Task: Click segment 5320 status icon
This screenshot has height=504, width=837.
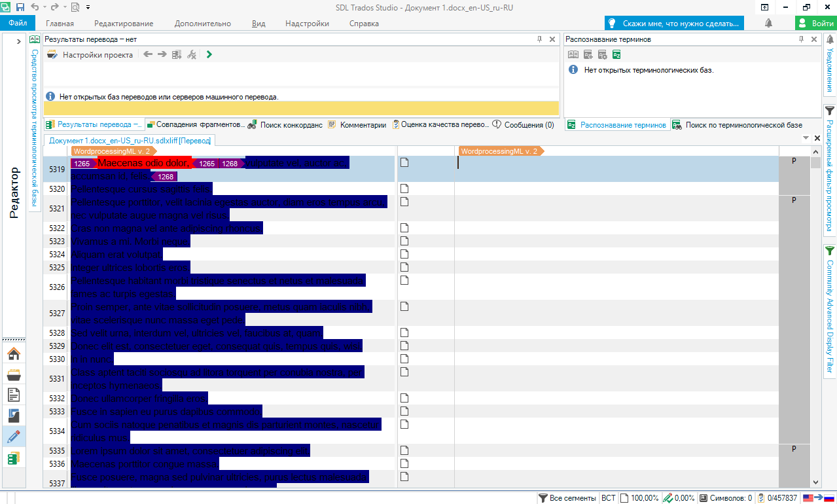Action: pyautogui.click(x=404, y=189)
